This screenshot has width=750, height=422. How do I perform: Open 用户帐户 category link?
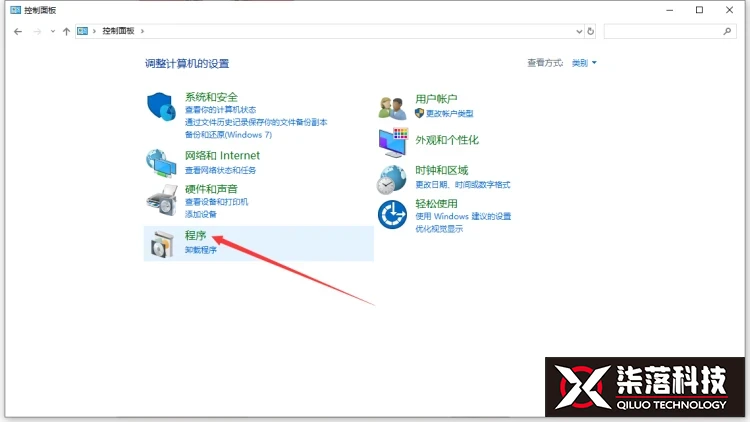(436, 99)
